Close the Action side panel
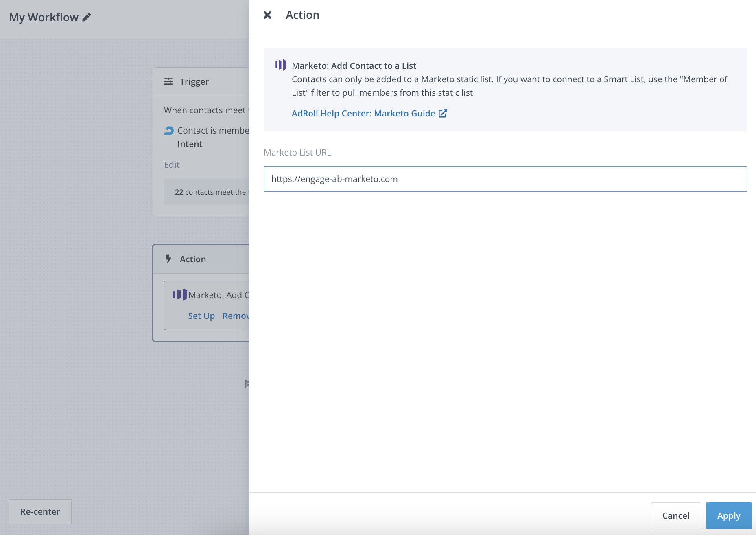 pyautogui.click(x=267, y=15)
